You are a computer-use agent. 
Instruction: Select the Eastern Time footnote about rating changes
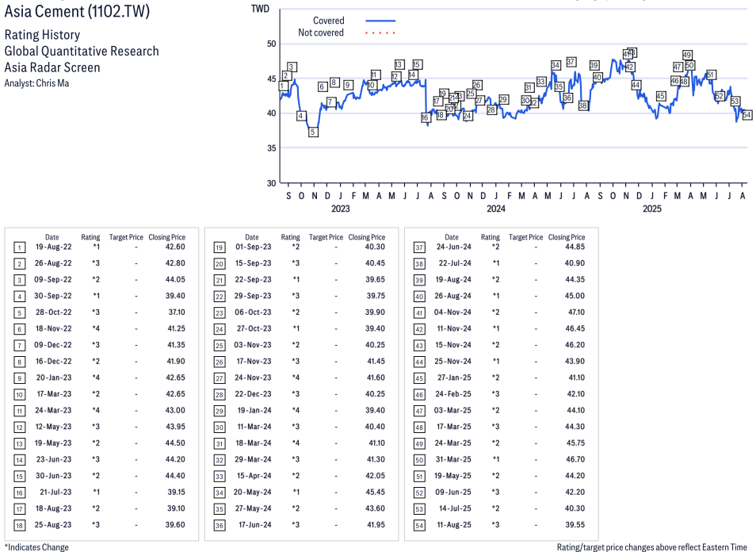click(x=652, y=547)
